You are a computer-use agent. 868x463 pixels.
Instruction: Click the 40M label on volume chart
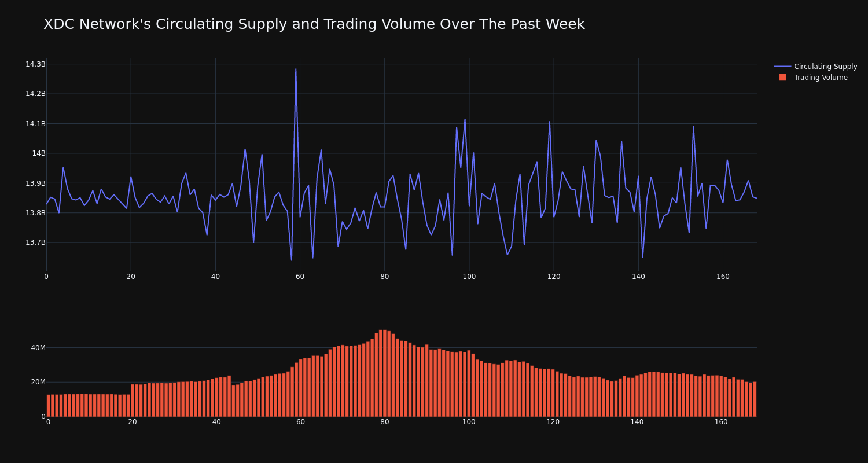pyautogui.click(x=38, y=348)
